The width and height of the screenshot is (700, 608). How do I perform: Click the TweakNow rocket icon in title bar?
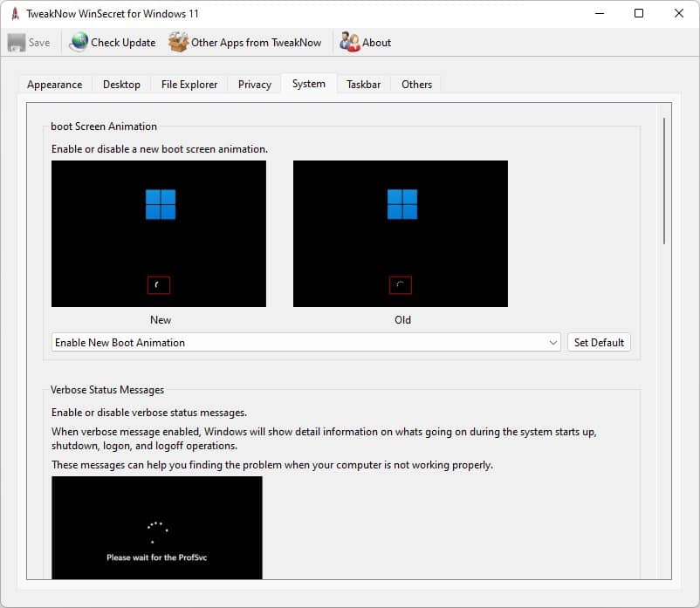pyautogui.click(x=15, y=14)
